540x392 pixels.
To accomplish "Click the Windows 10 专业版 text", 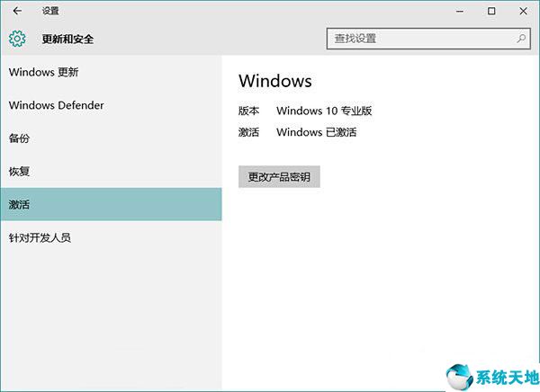I will coord(324,111).
